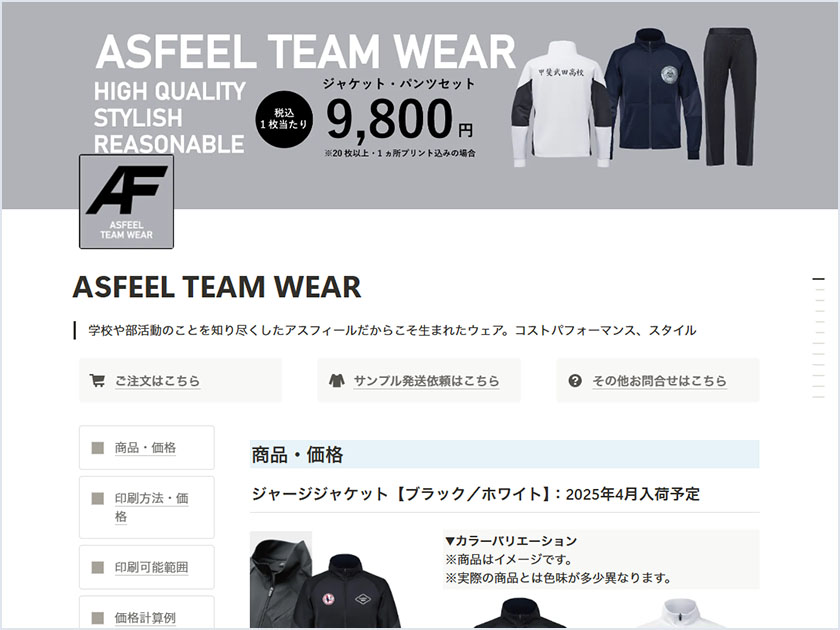The width and height of the screenshot is (840, 630).
Task: Click the question mark help icon
Action: (575, 380)
